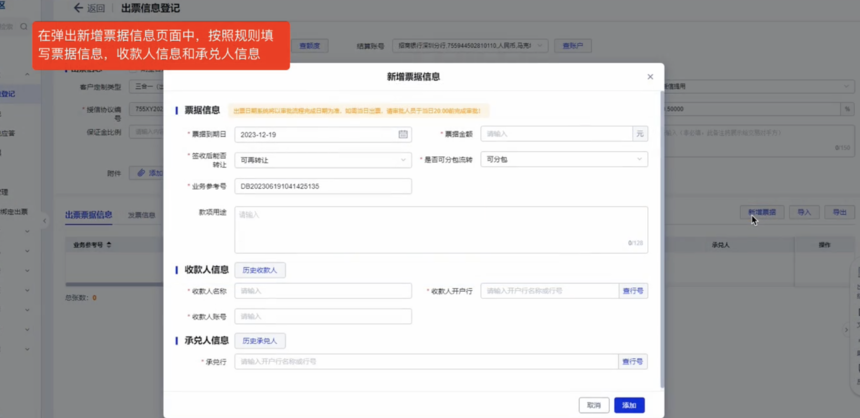Expand the 签收后能否转让 dropdown
The image size is (860, 418).
pyautogui.click(x=322, y=160)
